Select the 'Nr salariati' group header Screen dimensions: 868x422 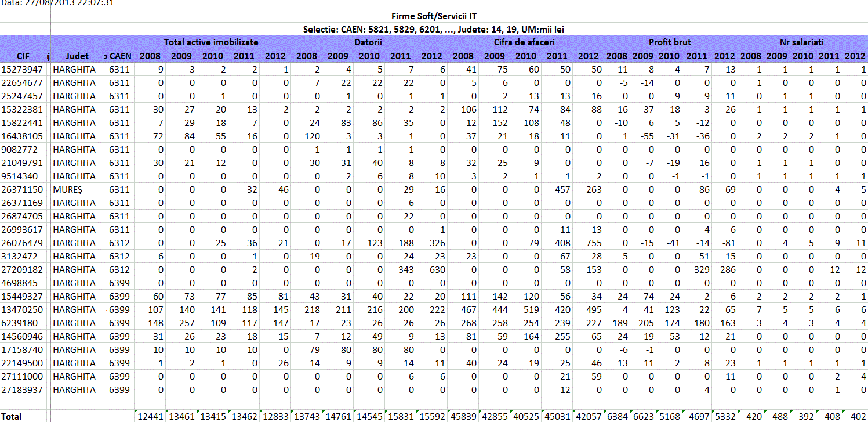pyautogui.click(x=802, y=42)
